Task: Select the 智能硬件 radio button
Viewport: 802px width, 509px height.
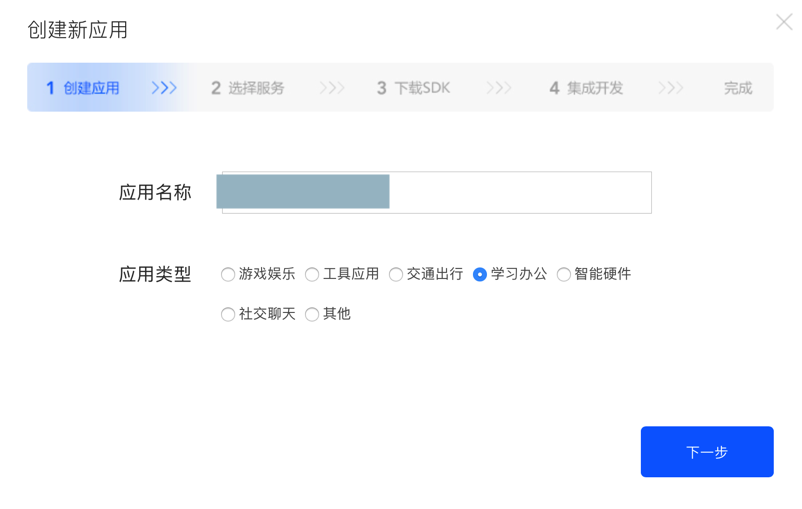Action: (x=564, y=274)
